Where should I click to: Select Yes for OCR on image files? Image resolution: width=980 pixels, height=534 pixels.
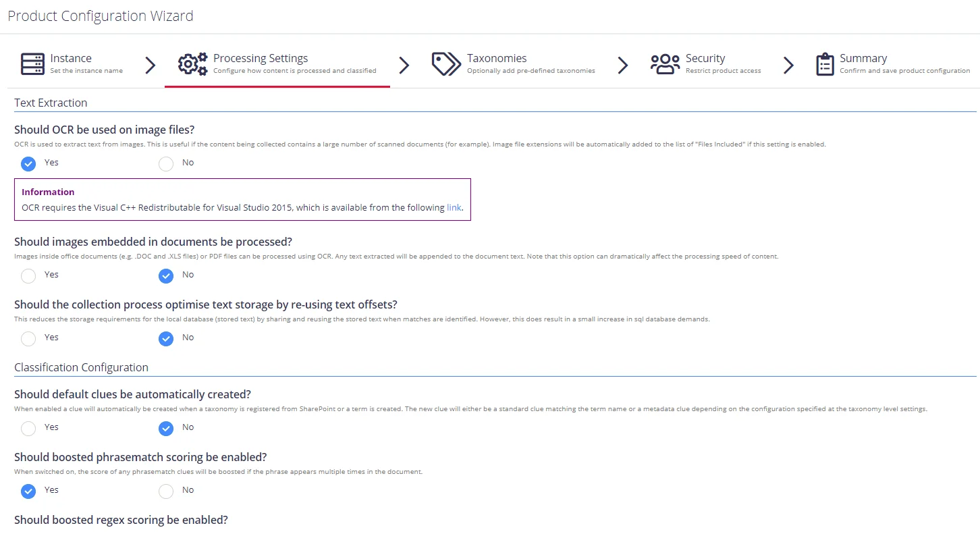click(x=28, y=163)
